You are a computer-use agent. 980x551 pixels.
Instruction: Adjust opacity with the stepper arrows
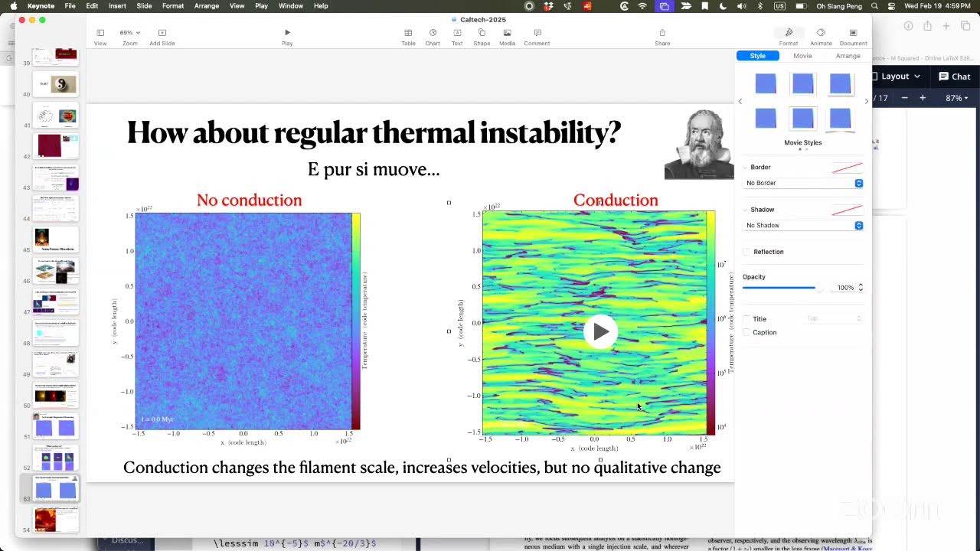point(861,288)
